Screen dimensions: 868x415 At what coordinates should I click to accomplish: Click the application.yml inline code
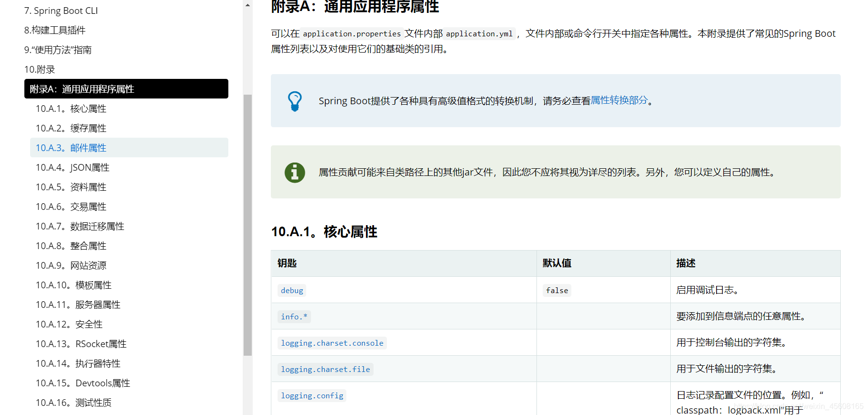(x=479, y=33)
